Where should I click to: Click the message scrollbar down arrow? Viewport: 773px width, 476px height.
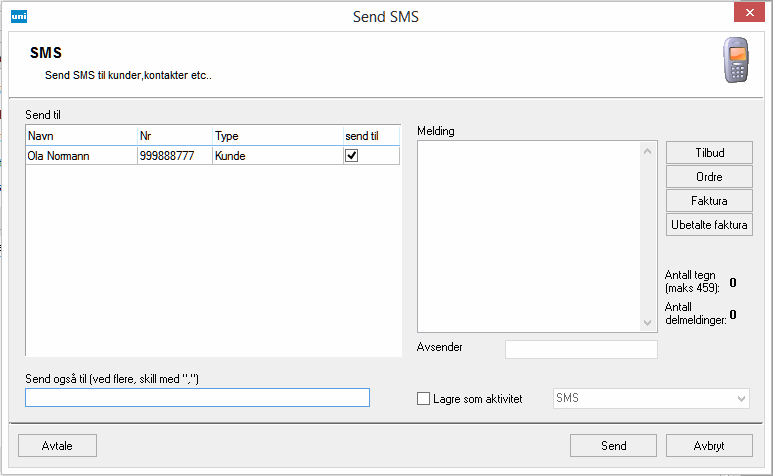coord(647,322)
